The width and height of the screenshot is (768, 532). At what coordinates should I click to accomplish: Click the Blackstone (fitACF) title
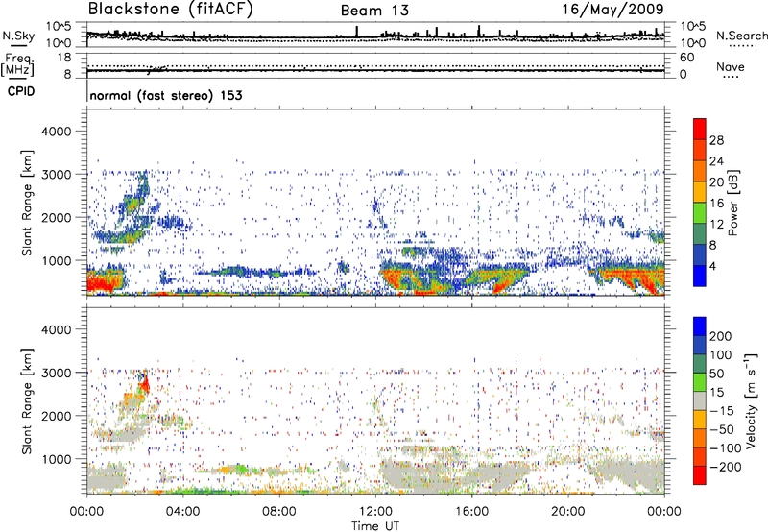[x=170, y=10]
